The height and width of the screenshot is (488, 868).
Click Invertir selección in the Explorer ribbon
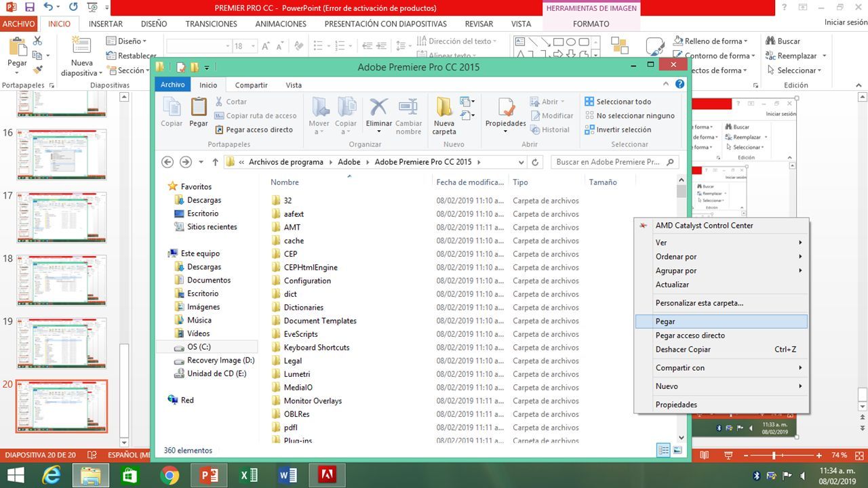click(x=618, y=129)
